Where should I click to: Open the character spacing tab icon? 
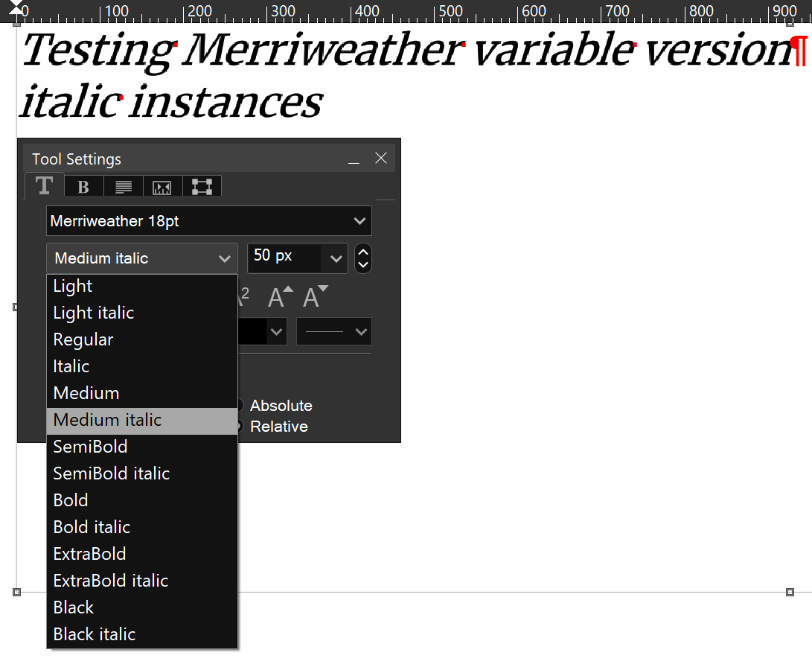pos(162,187)
